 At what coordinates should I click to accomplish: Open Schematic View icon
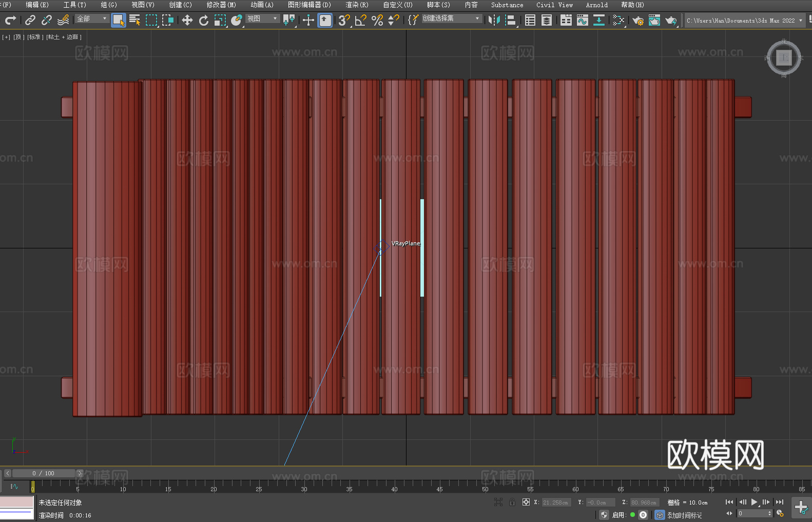point(599,20)
